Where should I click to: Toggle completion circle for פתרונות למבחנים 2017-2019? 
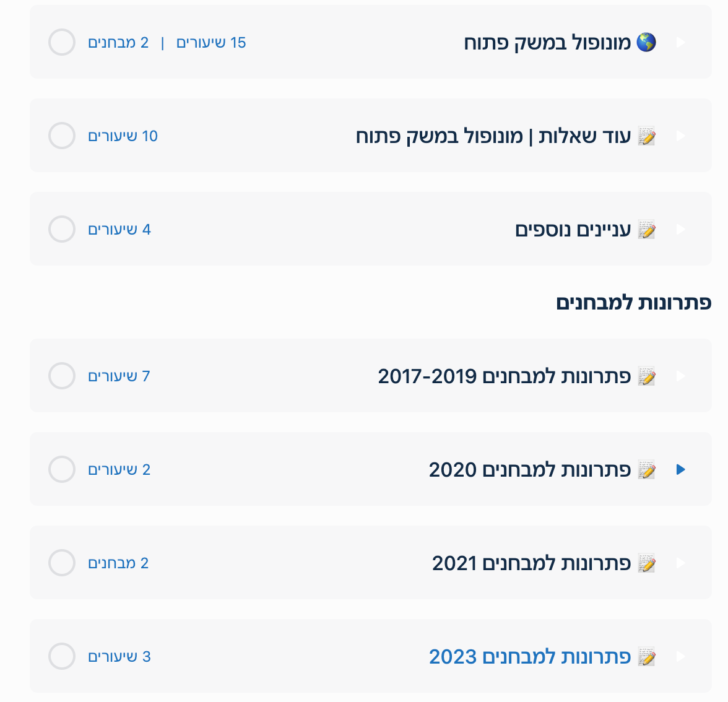coord(62,376)
